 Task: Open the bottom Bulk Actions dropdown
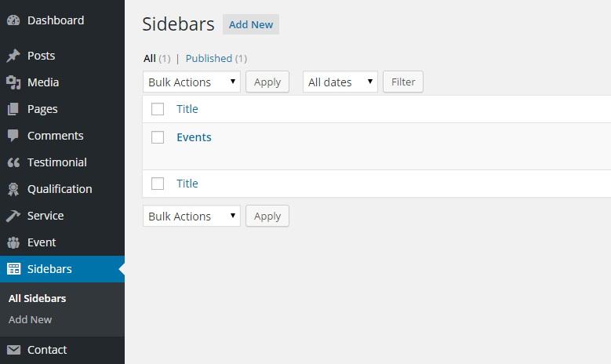pyautogui.click(x=191, y=217)
